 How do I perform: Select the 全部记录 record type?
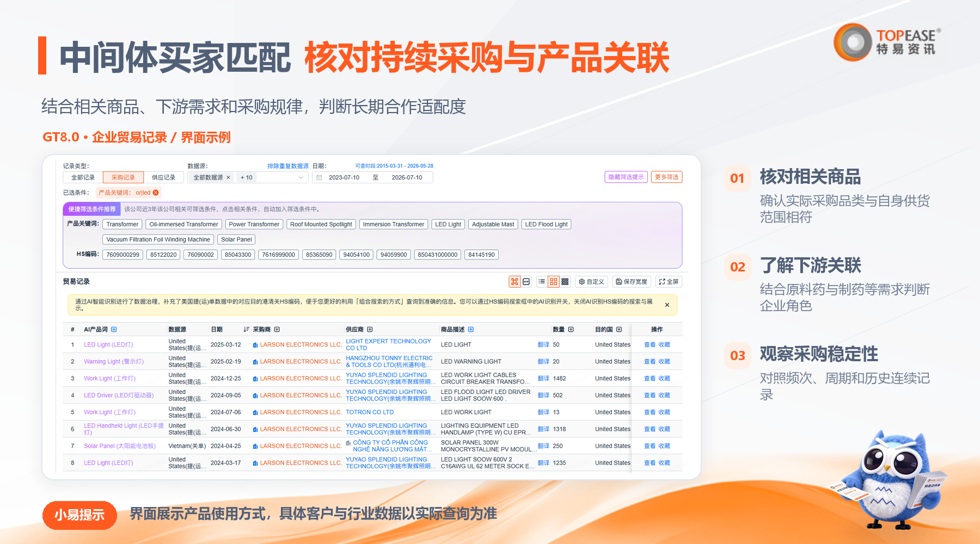(x=83, y=177)
